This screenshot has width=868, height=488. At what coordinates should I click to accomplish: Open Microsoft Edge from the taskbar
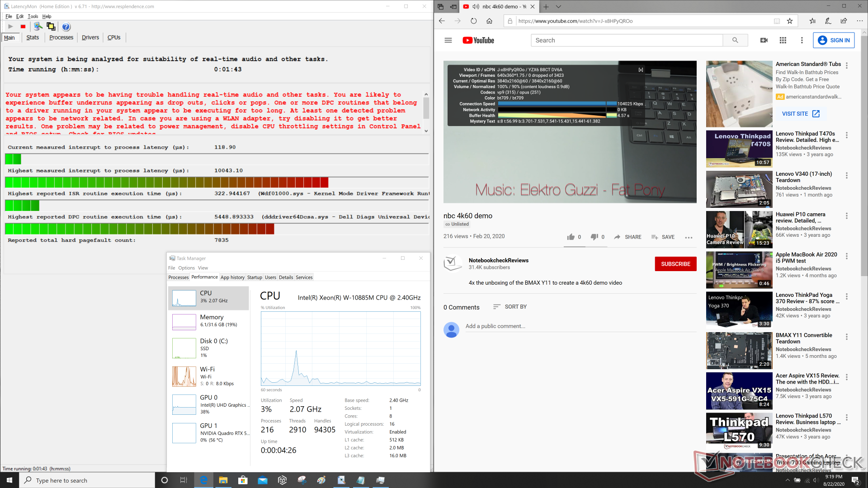click(204, 480)
